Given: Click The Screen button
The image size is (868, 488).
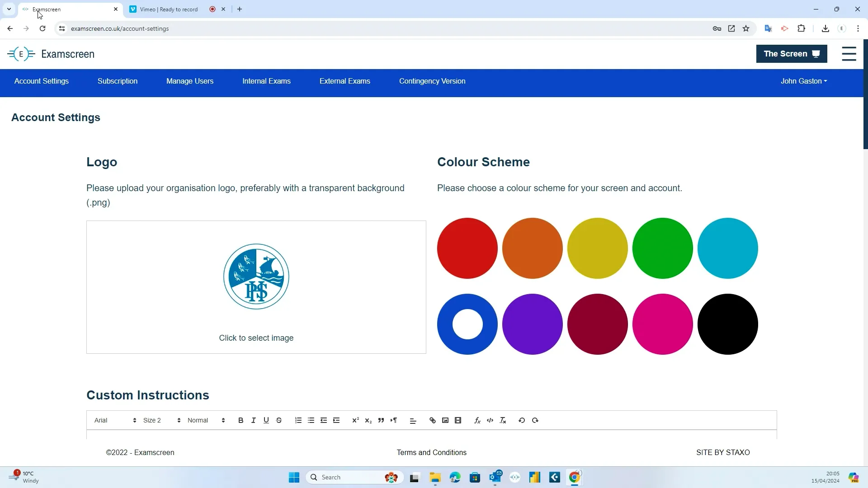Looking at the screenshot, I should pos(792,54).
